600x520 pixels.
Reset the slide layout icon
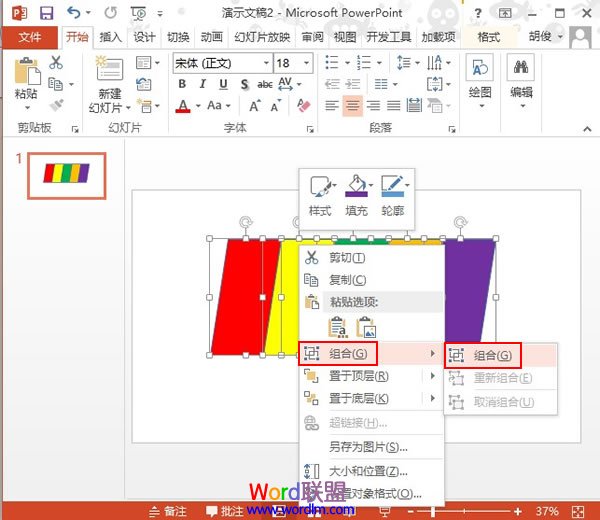pyautogui.click(x=144, y=84)
